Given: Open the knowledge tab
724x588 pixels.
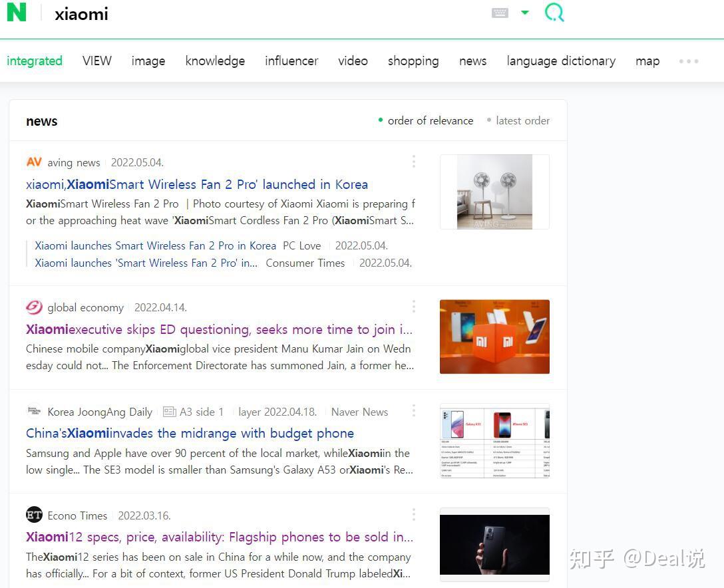Looking at the screenshot, I should (x=215, y=61).
